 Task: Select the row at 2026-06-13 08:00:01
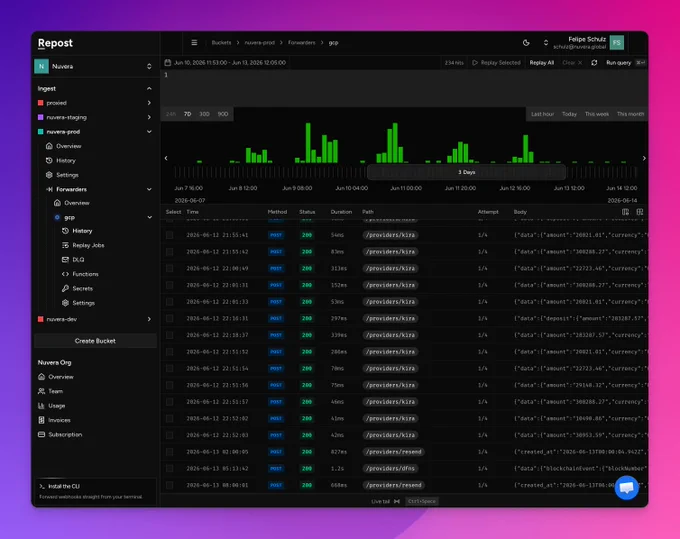click(170, 485)
